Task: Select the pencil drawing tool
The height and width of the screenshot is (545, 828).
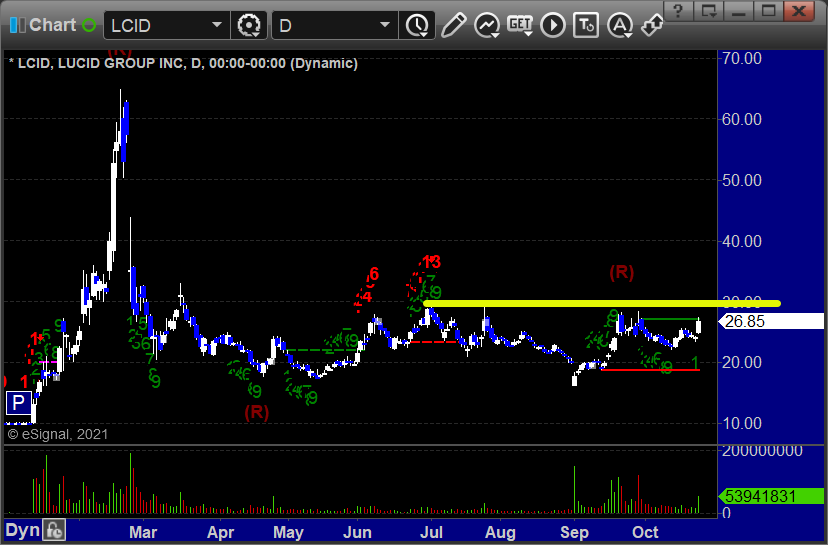Action: (x=454, y=25)
